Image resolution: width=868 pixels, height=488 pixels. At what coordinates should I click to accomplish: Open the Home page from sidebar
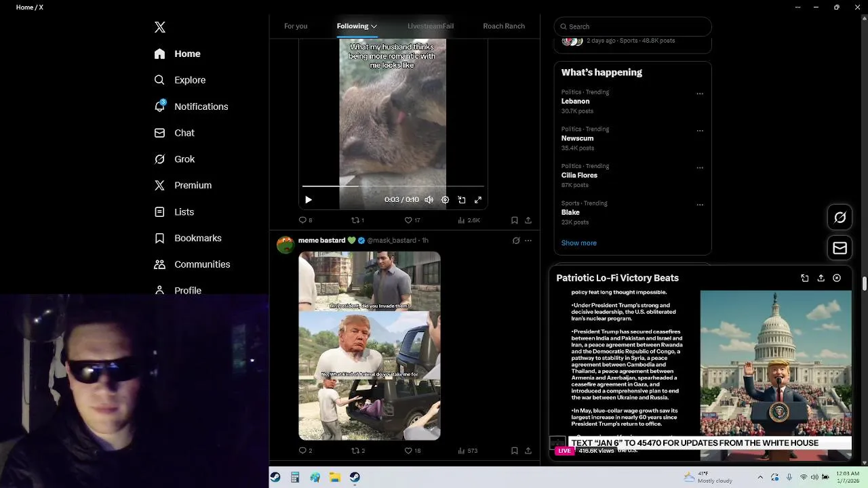tap(178, 54)
